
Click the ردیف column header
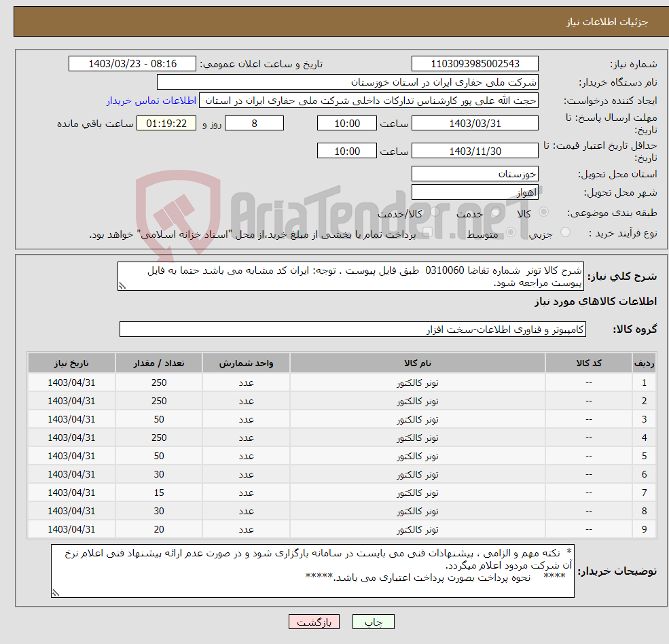(644, 363)
